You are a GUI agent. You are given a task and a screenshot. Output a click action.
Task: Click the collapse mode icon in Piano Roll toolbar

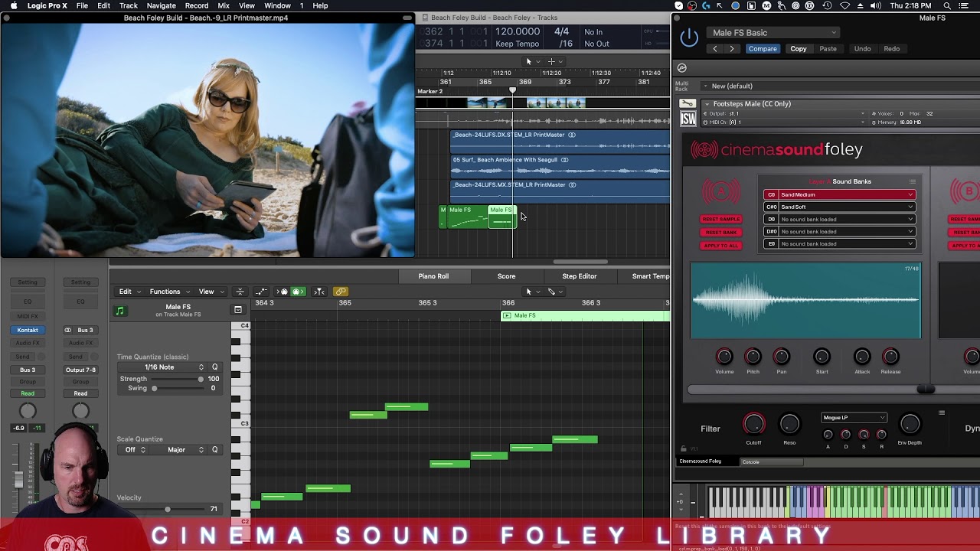pyautogui.click(x=240, y=292)
